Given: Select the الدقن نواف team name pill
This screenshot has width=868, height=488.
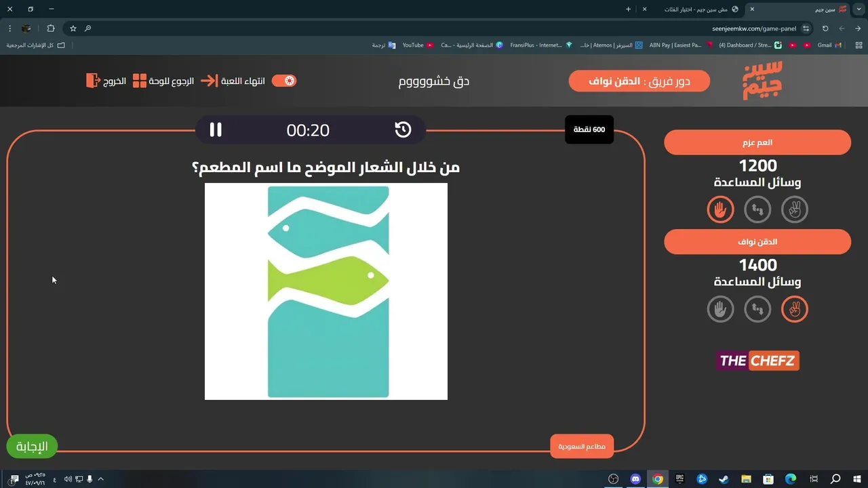Looking at the screenshot, I should tap(757, 242).
